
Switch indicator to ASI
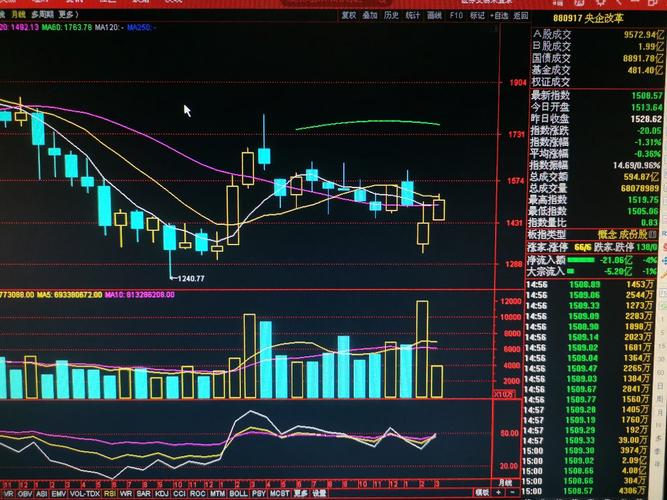[x=41, y=494]
